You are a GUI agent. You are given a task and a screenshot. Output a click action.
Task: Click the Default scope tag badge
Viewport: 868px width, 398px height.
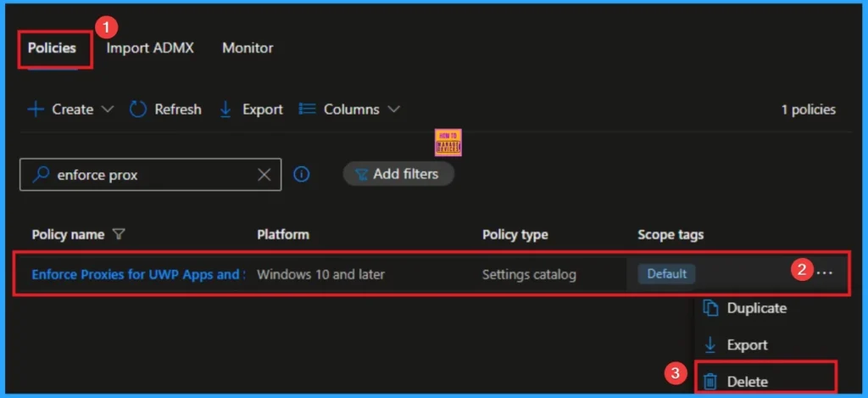click(666, 274)
